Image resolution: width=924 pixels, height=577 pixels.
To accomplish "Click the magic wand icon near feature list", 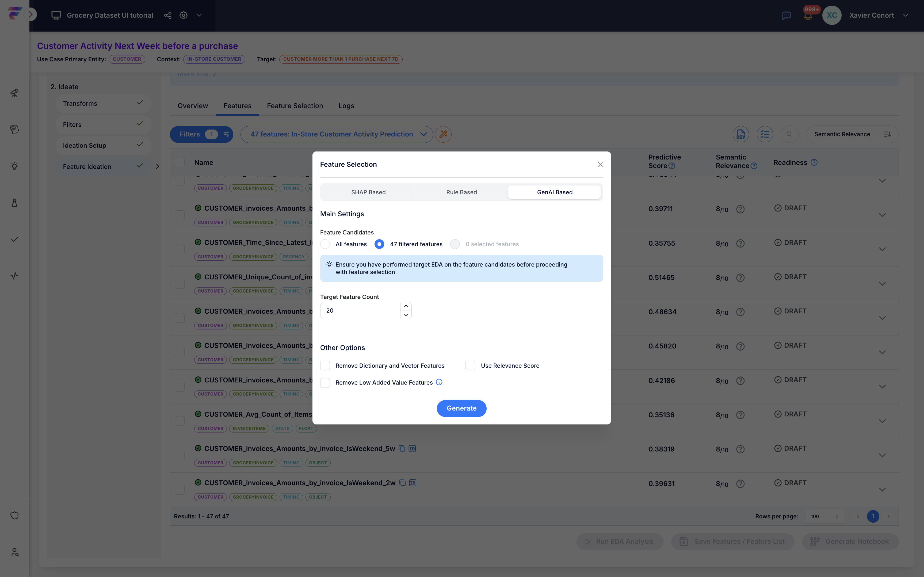I will [x=443, y=134].
